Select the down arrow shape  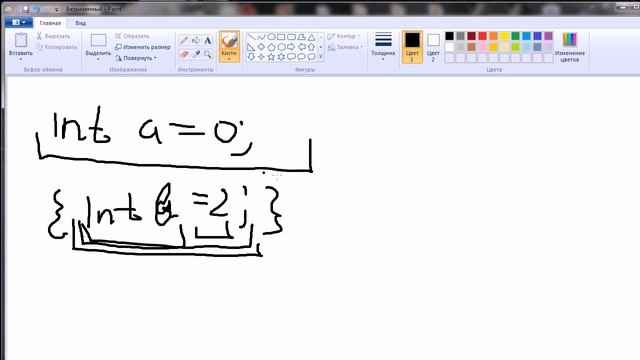coord(251,57)
